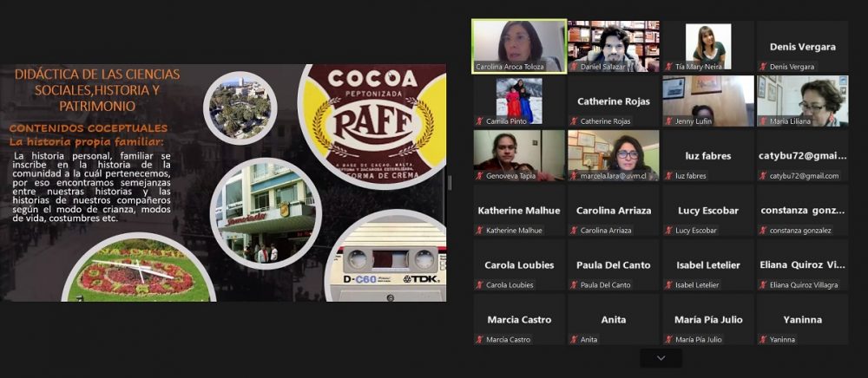Screen dimensions: 868x378
Task: Click Daniel Salazar's muted microphone icon
Action: (x=574, y=67)
